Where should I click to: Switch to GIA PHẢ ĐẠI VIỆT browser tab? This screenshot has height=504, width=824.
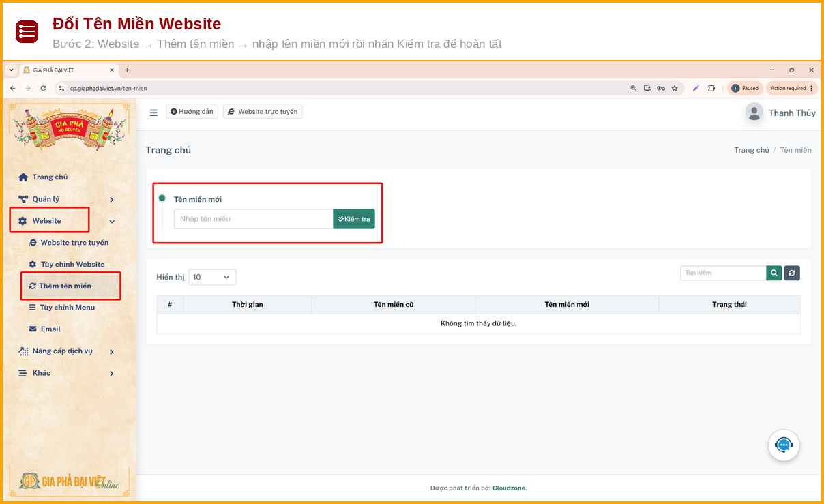68,70
